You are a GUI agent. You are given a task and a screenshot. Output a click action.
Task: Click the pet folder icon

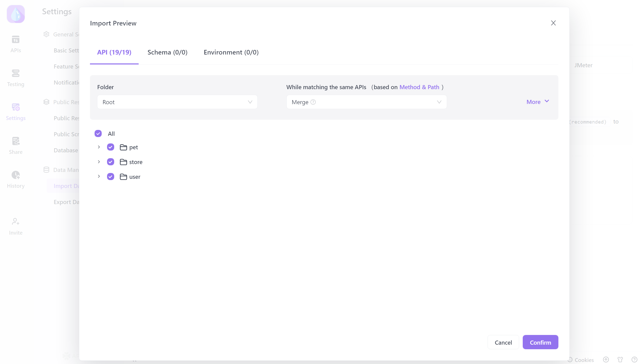[x=123, y=147]
